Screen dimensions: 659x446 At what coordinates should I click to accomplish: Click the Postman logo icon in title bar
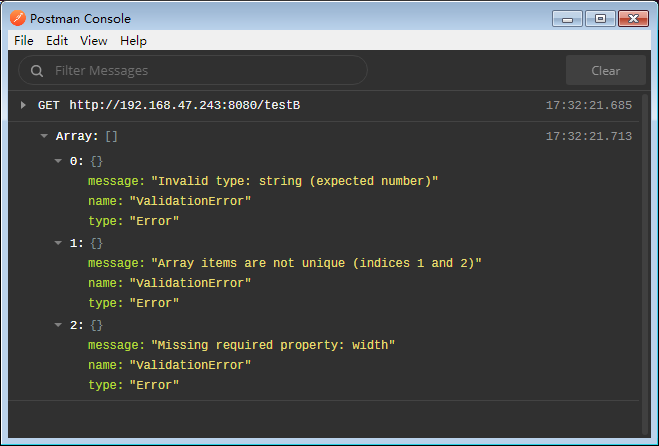pyautogui.click(x=18, y=18)
